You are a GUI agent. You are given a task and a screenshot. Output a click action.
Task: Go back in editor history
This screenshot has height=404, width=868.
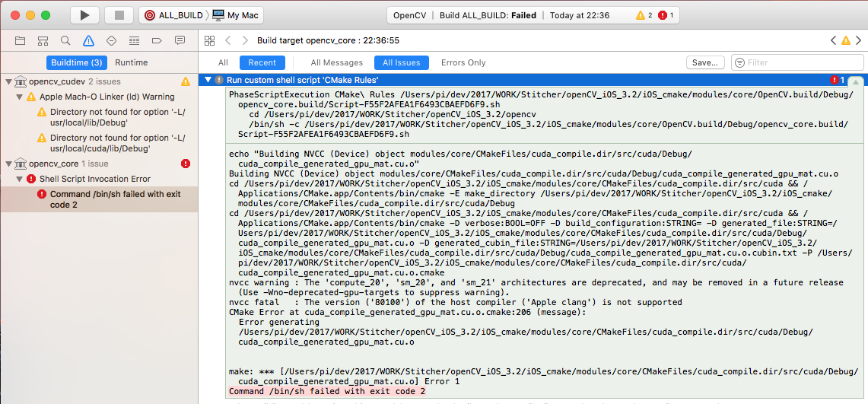[x=227, y=40]
